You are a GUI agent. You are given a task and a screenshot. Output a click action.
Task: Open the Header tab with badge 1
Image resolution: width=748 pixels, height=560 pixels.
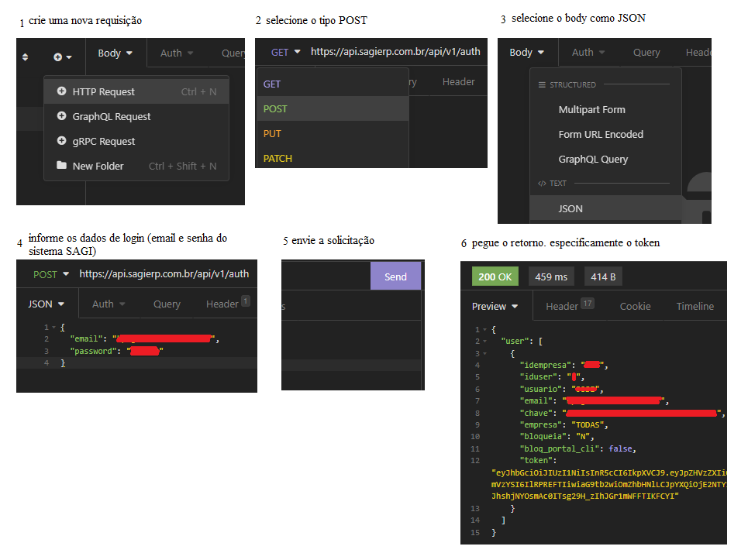[x=228, y=303]
